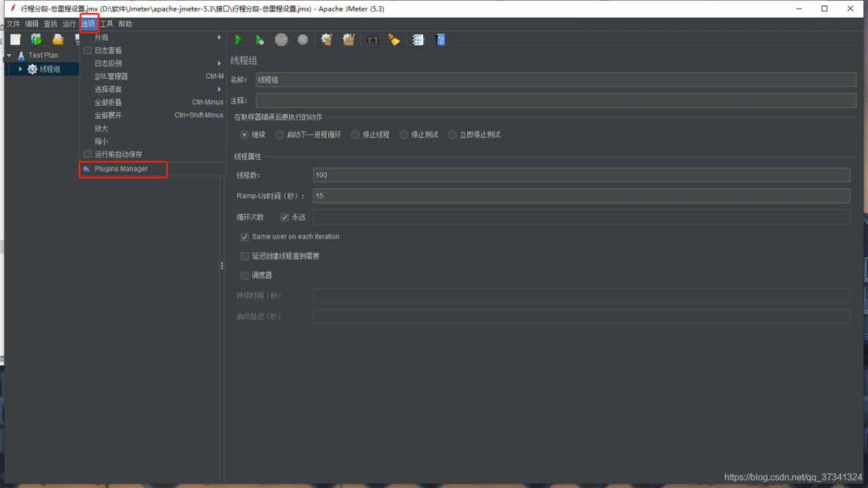Screen dimensions: 868x488
Task: Choose 全部折叠 from the menu
Action: [x=153, y=102]
